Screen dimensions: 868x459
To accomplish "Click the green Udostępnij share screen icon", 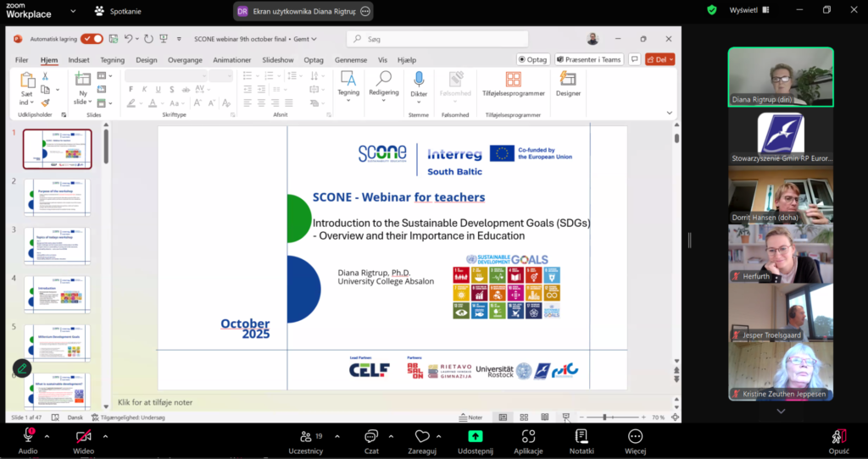I will click(476, 436).
